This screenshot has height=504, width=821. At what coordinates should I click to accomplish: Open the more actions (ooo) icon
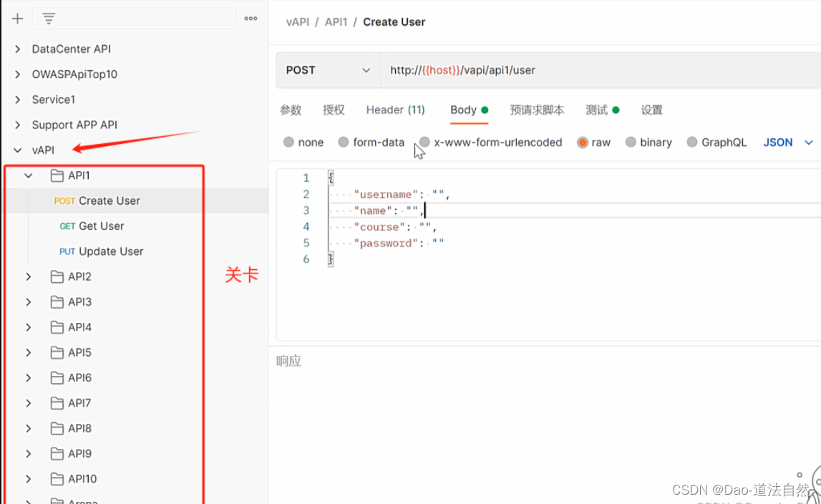(x=251, y=19)
